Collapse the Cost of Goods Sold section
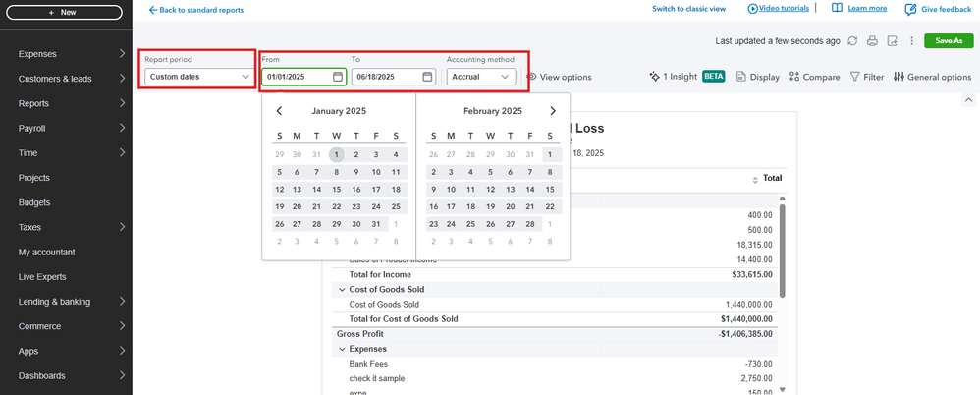This screenshot has width=980, height=395. click(x=341, y=290)
